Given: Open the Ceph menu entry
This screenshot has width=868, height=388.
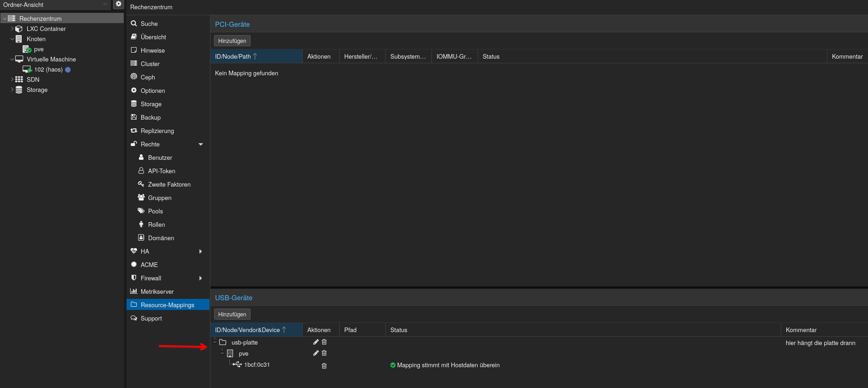Looking at the screenshot, I should (168, 77).
